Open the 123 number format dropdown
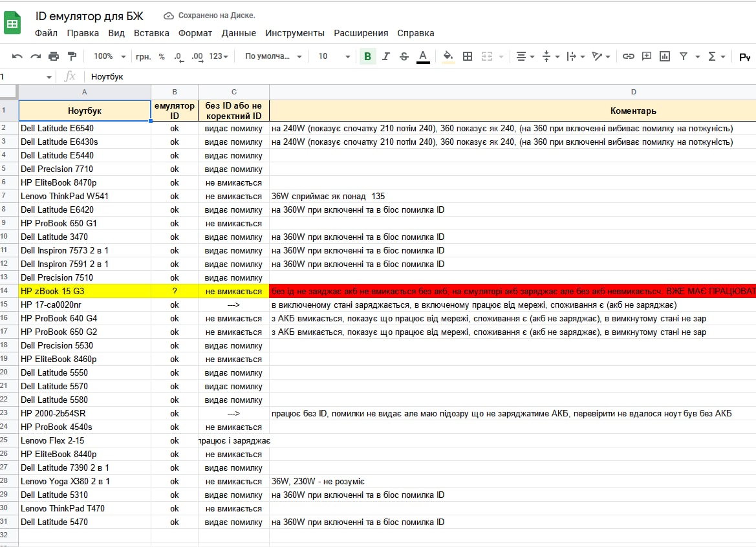This screenshot has width=756, height=547. point(219,56)
